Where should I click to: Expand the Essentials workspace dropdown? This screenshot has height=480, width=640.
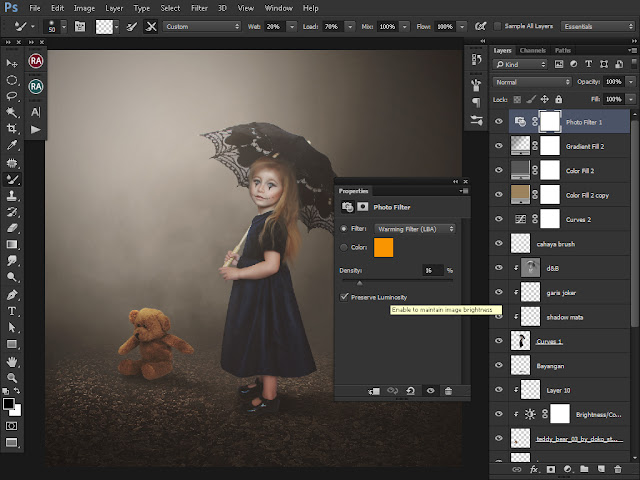click(x=598, y=27)
